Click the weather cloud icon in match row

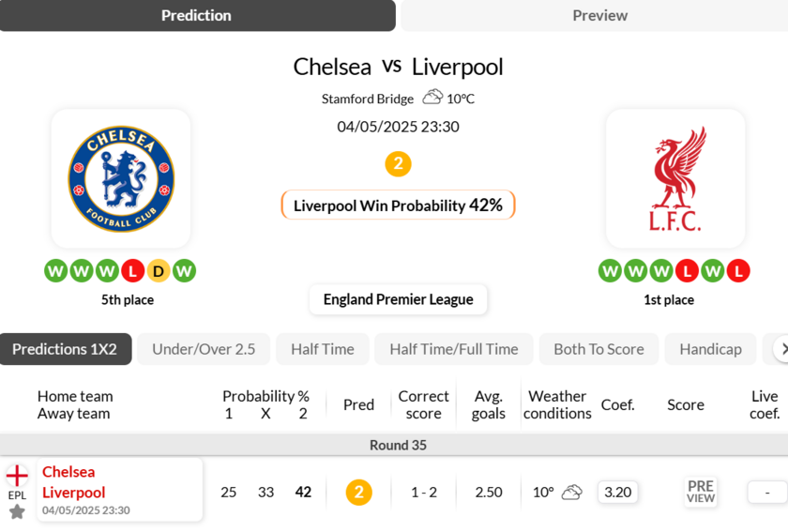point(571,492)
